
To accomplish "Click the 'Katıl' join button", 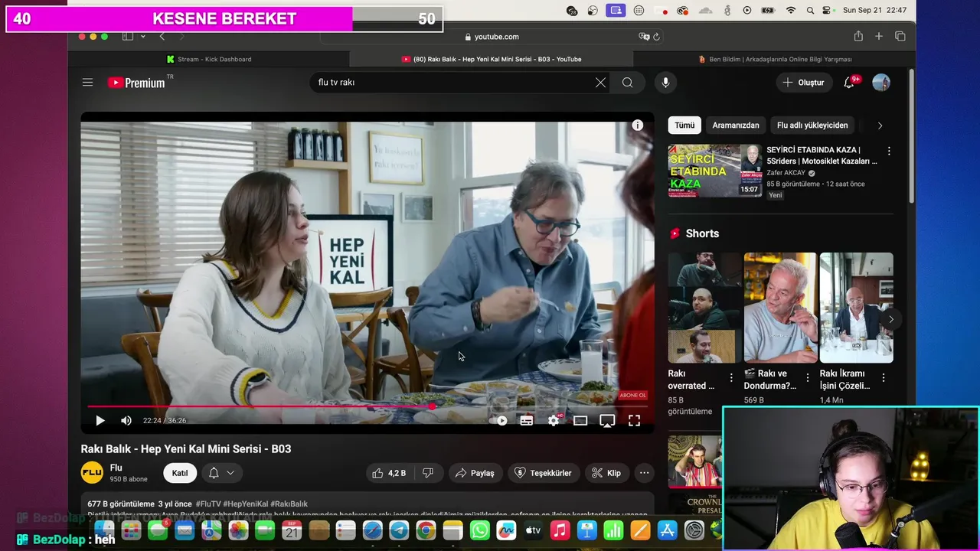I will pos(180,473).
